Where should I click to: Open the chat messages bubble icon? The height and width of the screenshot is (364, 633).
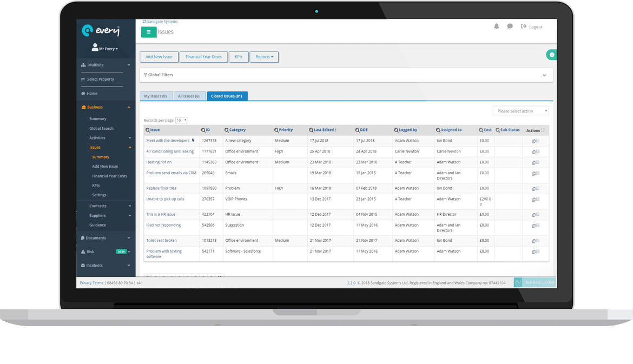click(509, 26)
